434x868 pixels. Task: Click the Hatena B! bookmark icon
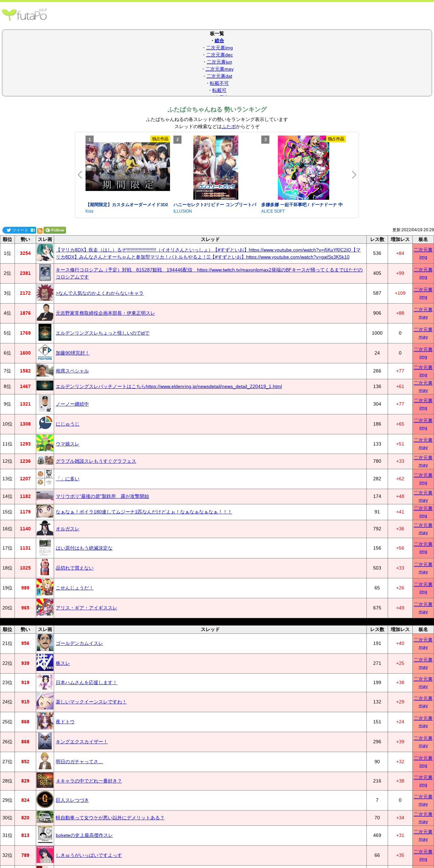[x=33, y=230]
